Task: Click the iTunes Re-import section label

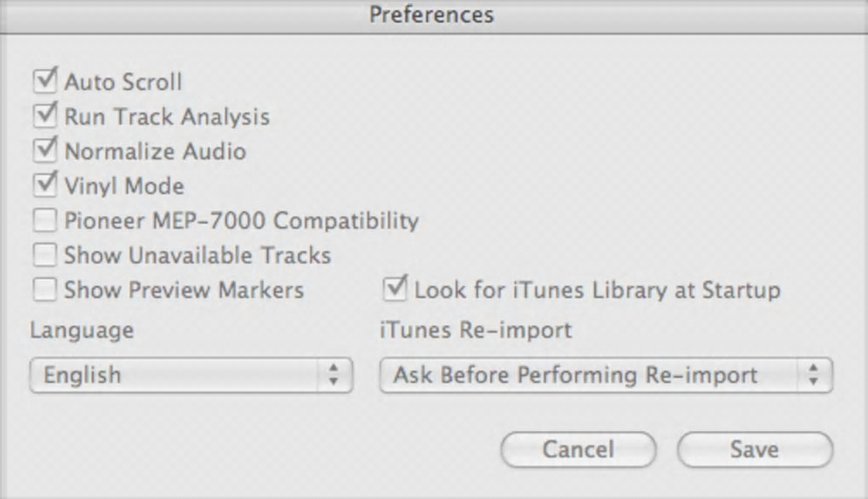Action: coord(476,330)
